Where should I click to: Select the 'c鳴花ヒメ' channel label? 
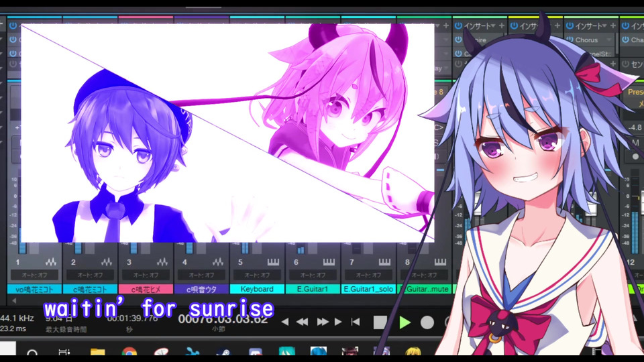click(x=146, y=290)
